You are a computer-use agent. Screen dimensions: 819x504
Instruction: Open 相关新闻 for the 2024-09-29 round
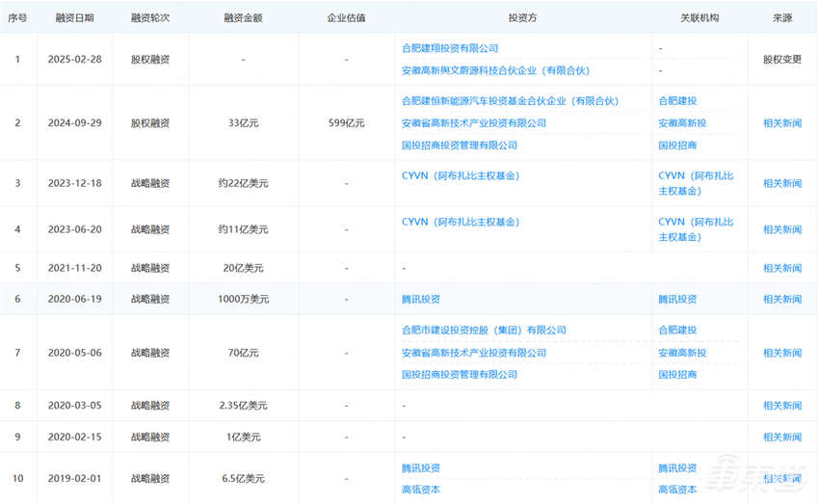coord(781,123)
